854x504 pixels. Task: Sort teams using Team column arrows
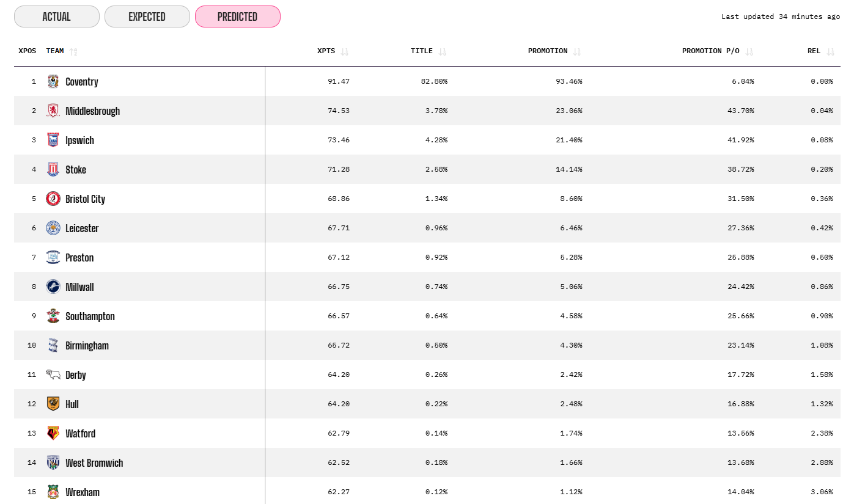74,52
